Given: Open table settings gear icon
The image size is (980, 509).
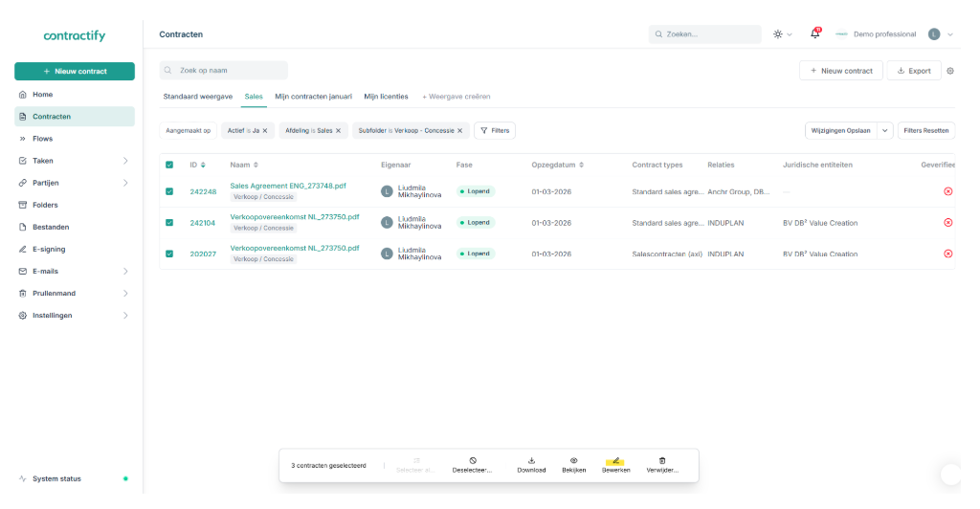Looking at the screenshot, I should [950, 71].
